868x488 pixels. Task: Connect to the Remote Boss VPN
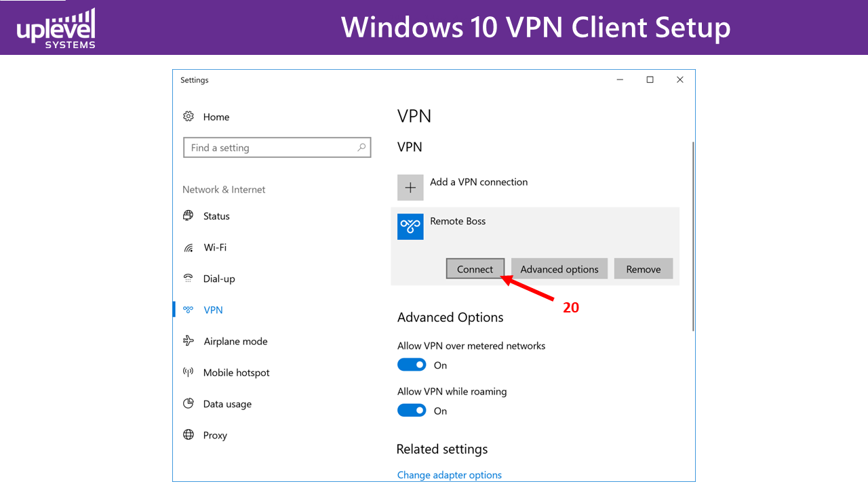tap(475, 268)
